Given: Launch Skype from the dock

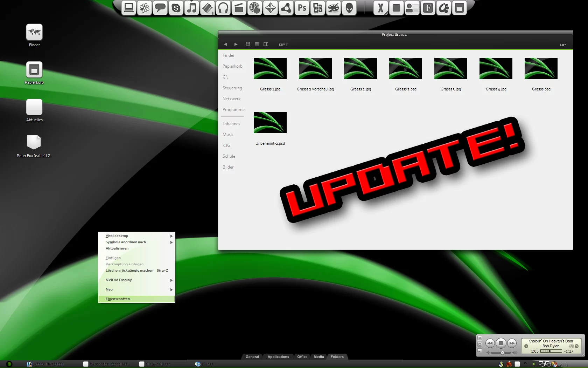Looking at the screenshot, I should [x=176, y=8].
